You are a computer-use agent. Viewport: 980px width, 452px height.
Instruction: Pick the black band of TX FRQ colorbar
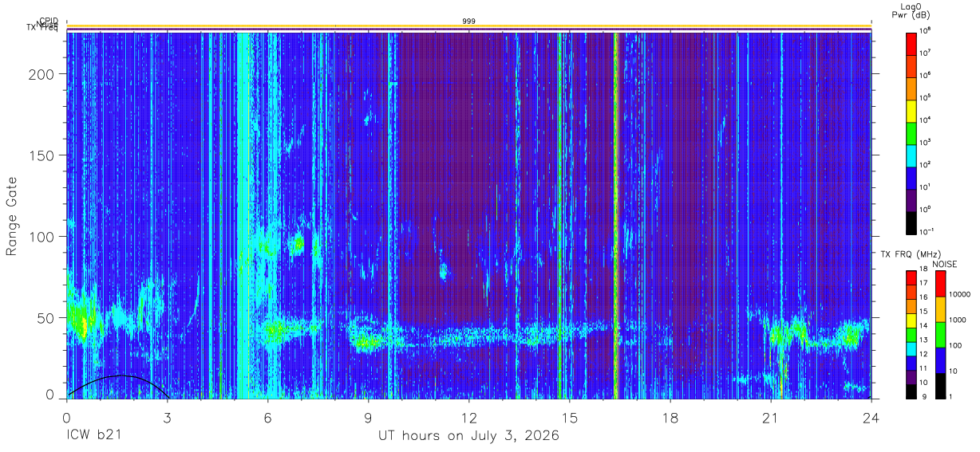(911, 391)
